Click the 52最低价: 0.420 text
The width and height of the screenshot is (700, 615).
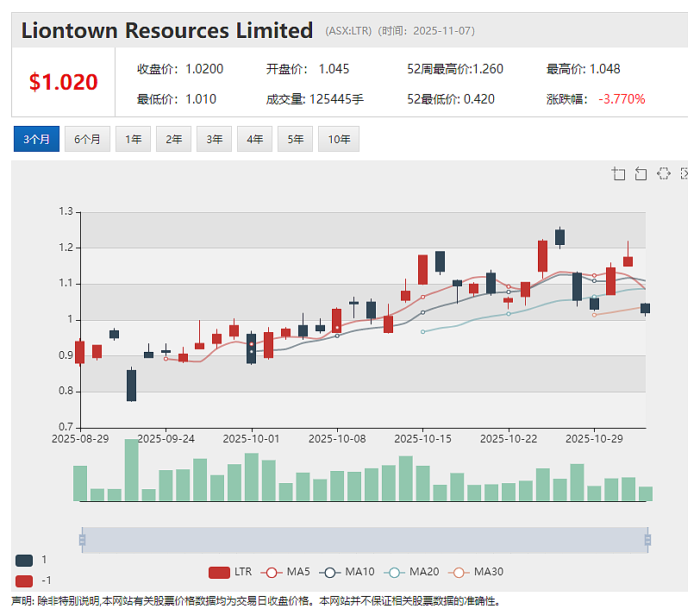coord(451,99)
